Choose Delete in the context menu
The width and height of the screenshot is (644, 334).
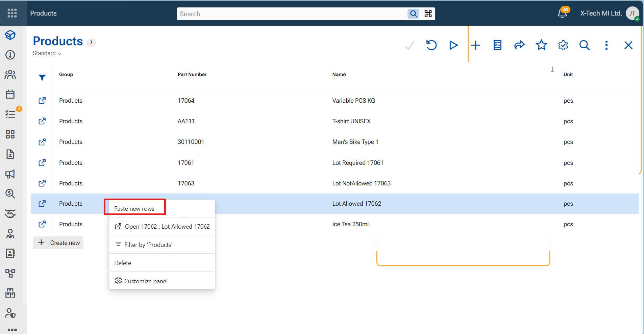coord(123,263)
